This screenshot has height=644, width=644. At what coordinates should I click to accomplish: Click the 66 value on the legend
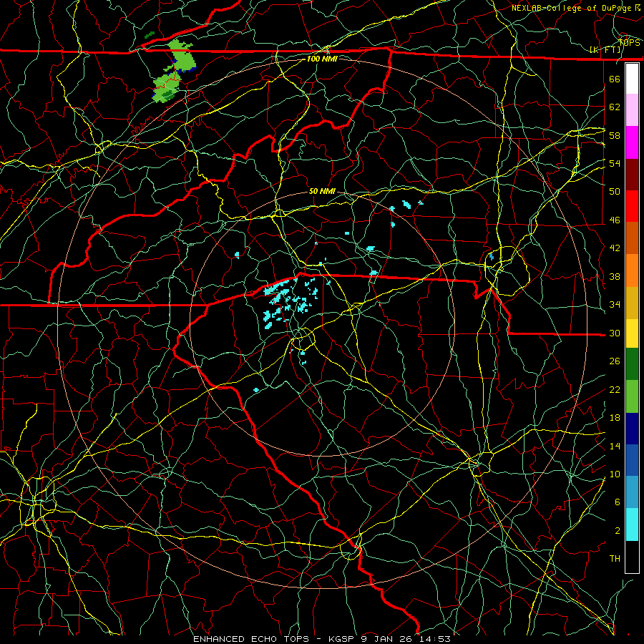click(x=615, y=79)
